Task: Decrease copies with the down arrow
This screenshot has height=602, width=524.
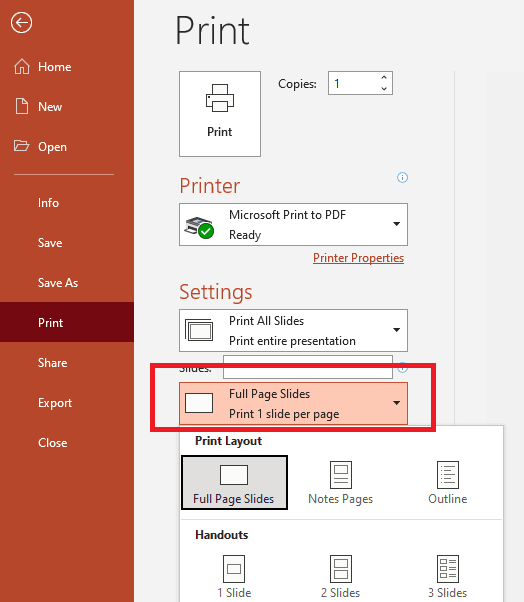Action: [x=384, y=89]
